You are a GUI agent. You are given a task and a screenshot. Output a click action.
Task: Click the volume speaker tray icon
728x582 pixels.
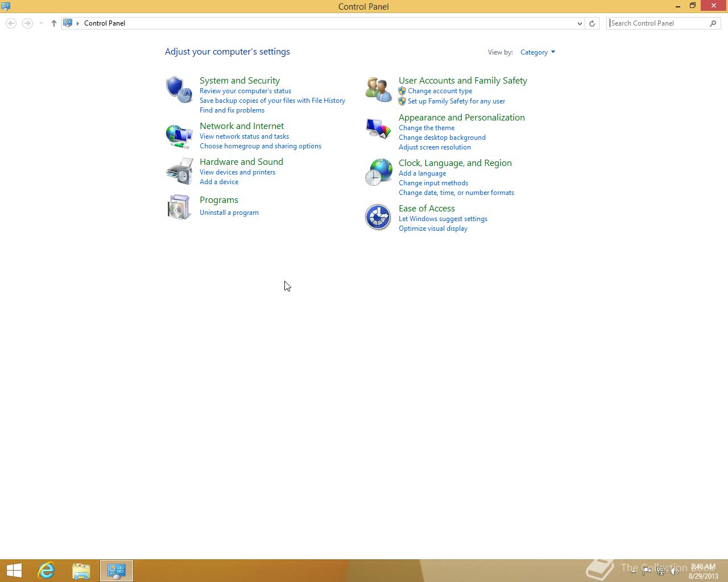(x=675, y=571)
